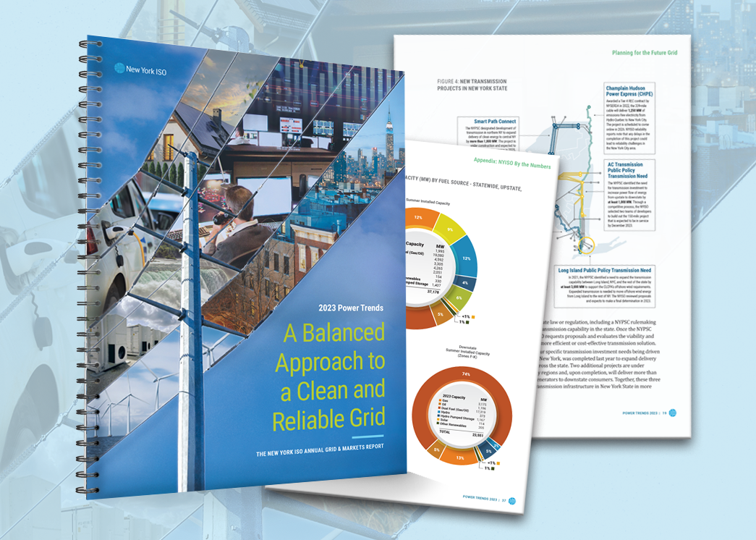Click the 'Figure 4: New Transmission Projects' heading
The width and height of the screenshot is (756, 540).
[472, 84]
